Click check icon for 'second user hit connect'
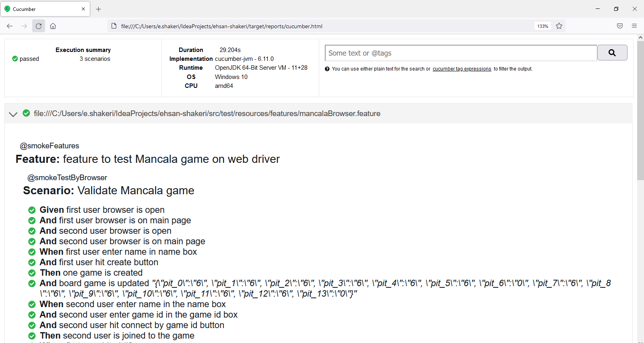The width and height of the screenshot is (644, 343). [x=32, y=325]
